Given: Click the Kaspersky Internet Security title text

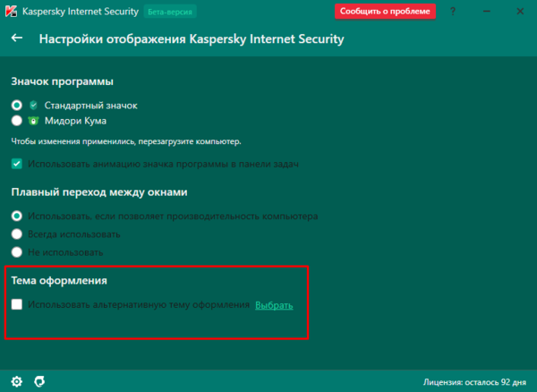Looking at the screenshot, I should (x=81, y=12).
